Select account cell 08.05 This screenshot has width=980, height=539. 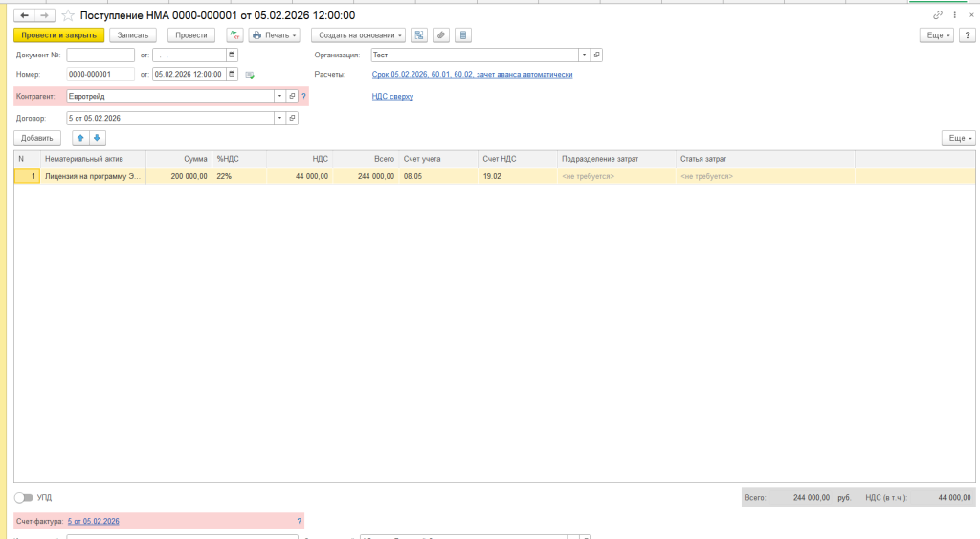pos(438,176)
